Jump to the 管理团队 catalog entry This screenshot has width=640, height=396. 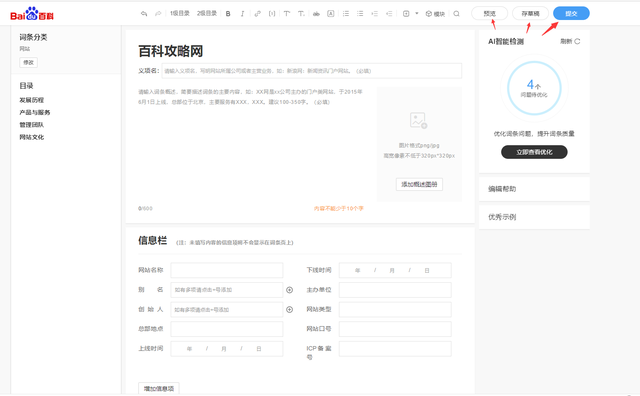tap(31, 125)
